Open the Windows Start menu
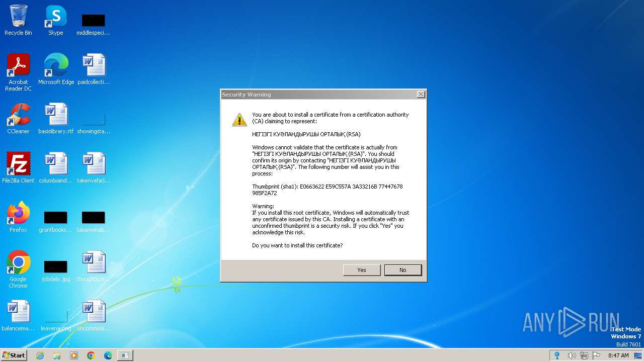The image size is (644, 362). point(14,355)
